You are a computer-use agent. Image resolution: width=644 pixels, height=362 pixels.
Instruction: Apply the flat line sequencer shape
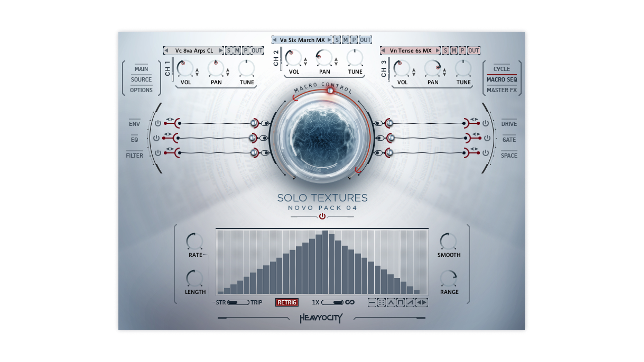click(372, 302)
